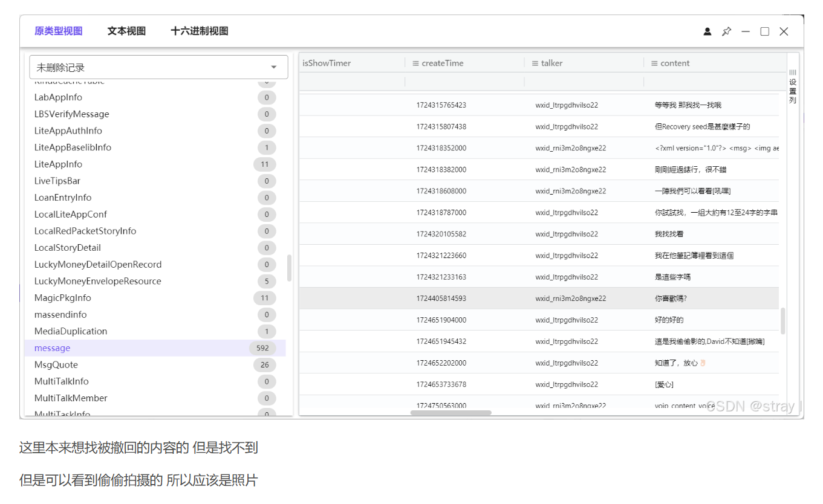Select the 原类型视图 tab
Screen dimensions: 823x504
click(x=58, y=31)
